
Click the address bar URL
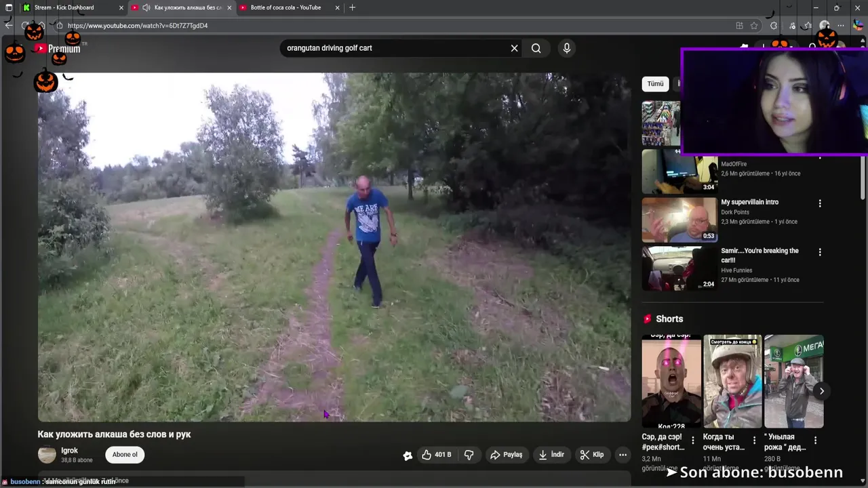(138, 26)
